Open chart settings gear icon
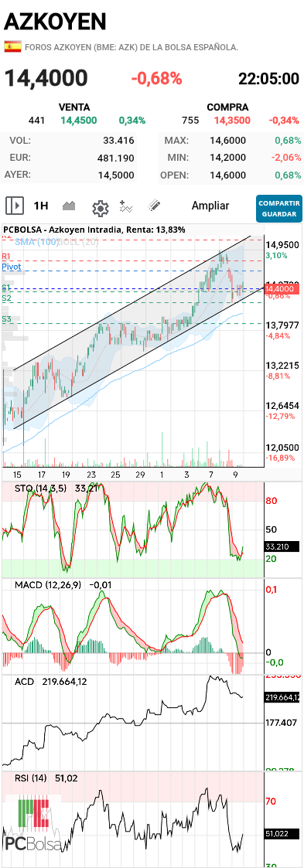The image size is (304, 868). [x=100, y=208]
